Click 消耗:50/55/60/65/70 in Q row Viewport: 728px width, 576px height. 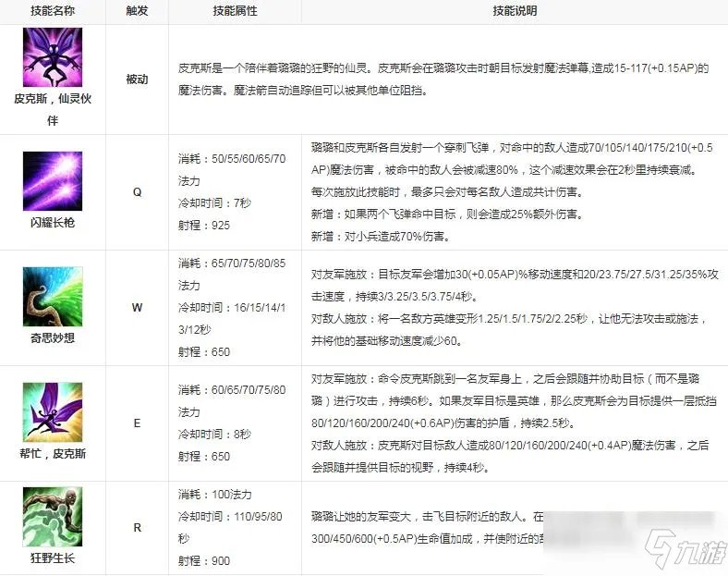[x=232, y=159]
